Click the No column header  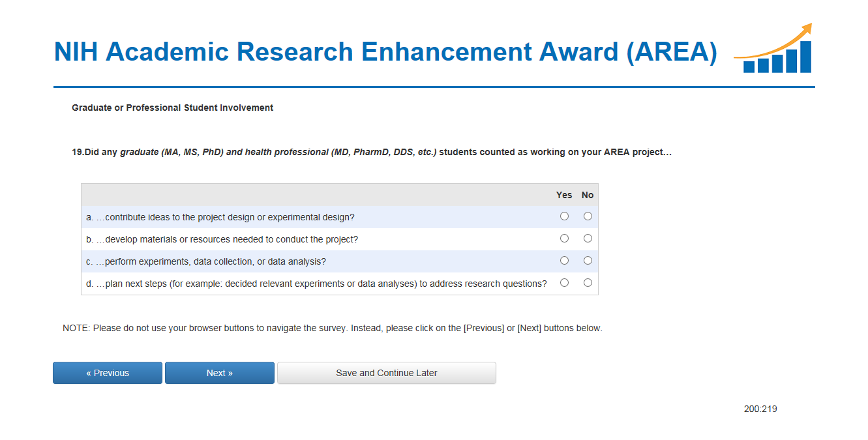[588, 195]
